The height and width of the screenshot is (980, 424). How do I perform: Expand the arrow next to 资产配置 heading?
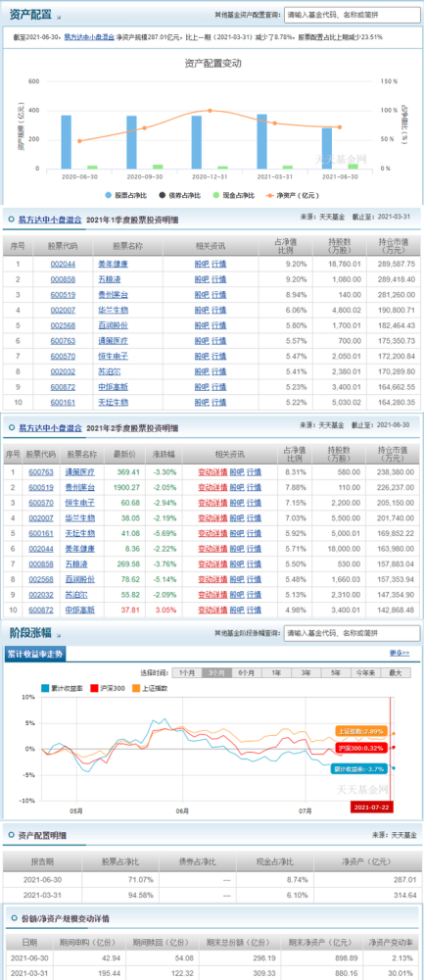coord(58,18)
